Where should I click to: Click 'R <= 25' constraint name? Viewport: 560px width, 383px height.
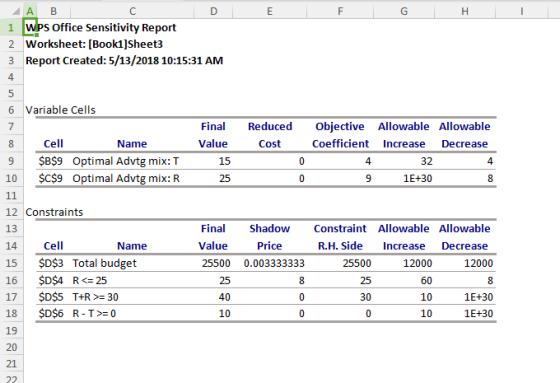(90, 280)
